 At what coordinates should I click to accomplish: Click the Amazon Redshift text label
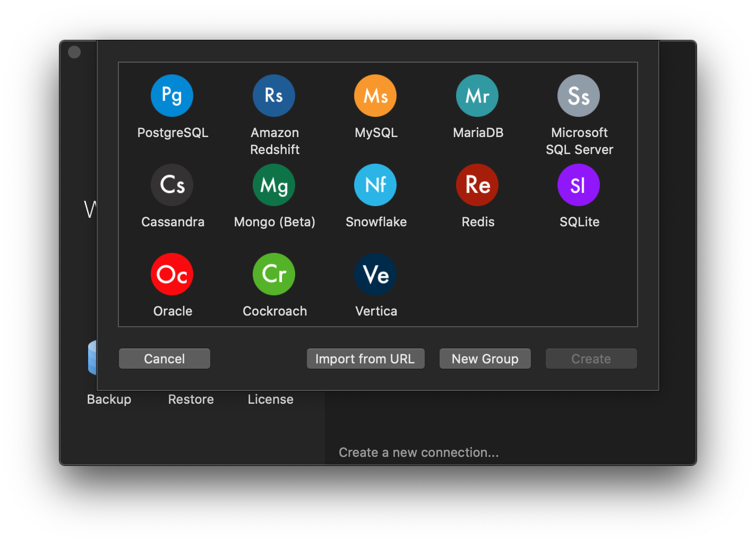275,141
